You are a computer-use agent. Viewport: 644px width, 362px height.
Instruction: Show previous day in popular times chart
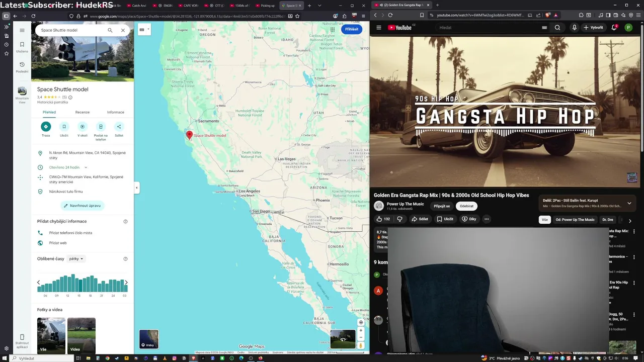click(x=39, y=283)
